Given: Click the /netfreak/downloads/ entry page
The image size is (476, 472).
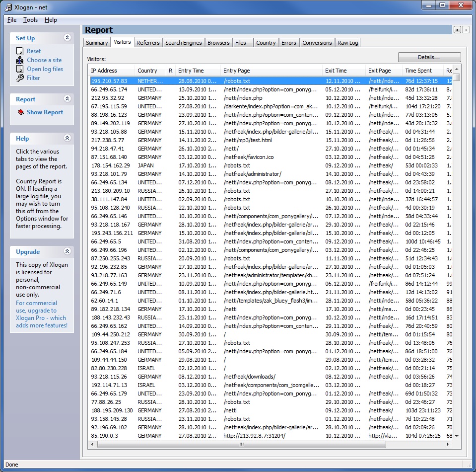Looking at the screenshot, I should [250, 377].
